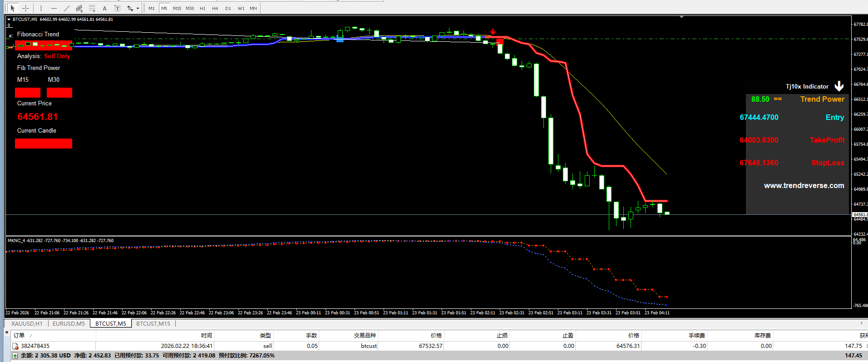The height and width of the screenshot is (362, 868).
Task: Select the Fibonacci Retracement tool
Action: coord(92,8)
